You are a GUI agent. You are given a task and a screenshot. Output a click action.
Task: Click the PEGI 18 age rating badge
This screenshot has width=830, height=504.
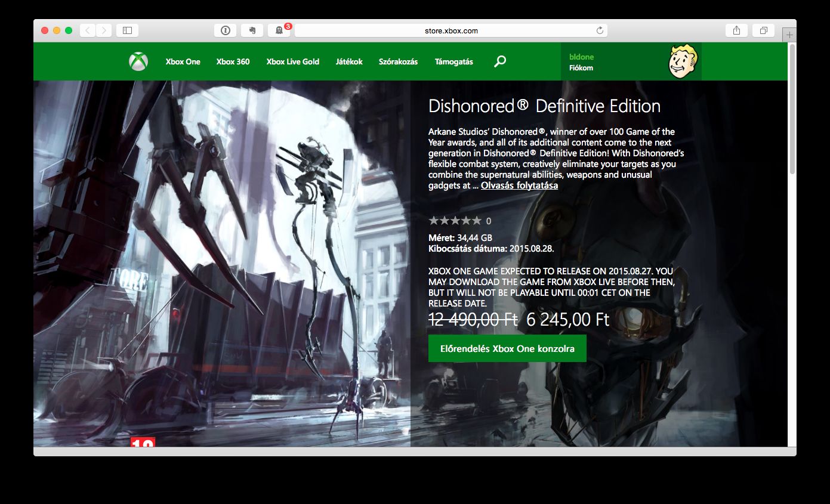pos(143,442)
